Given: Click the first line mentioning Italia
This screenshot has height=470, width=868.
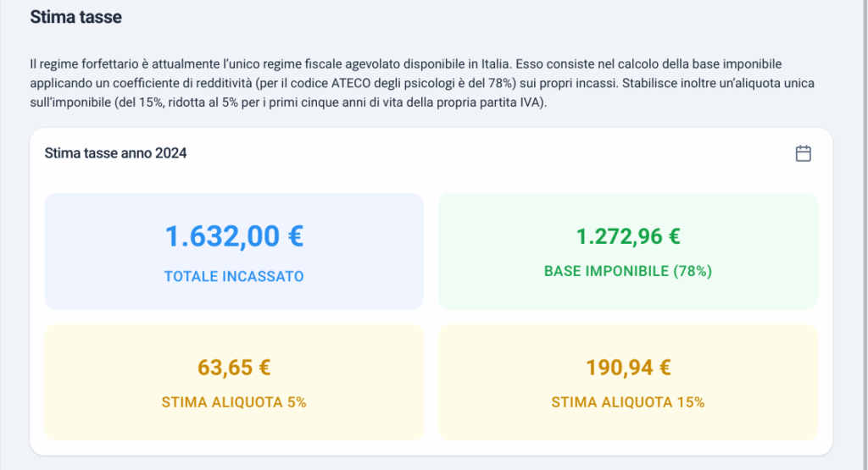Looking at the screenshot, I should 406,64.
